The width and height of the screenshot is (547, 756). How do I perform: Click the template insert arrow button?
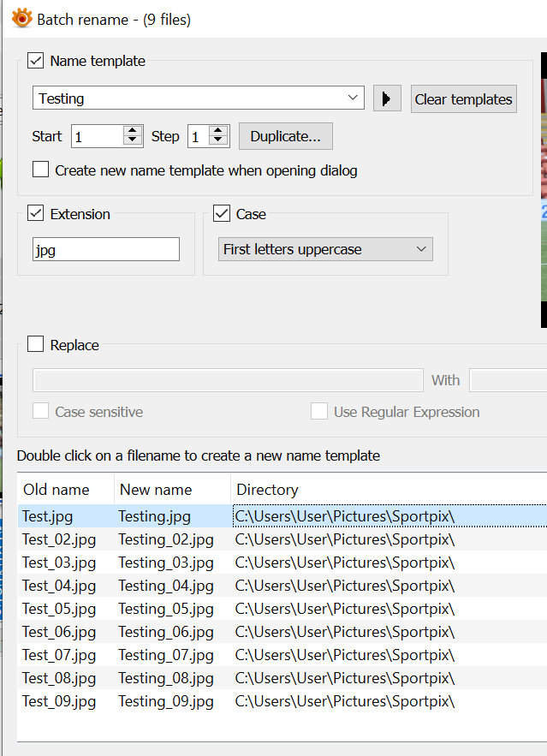click(x=387, y=98)
